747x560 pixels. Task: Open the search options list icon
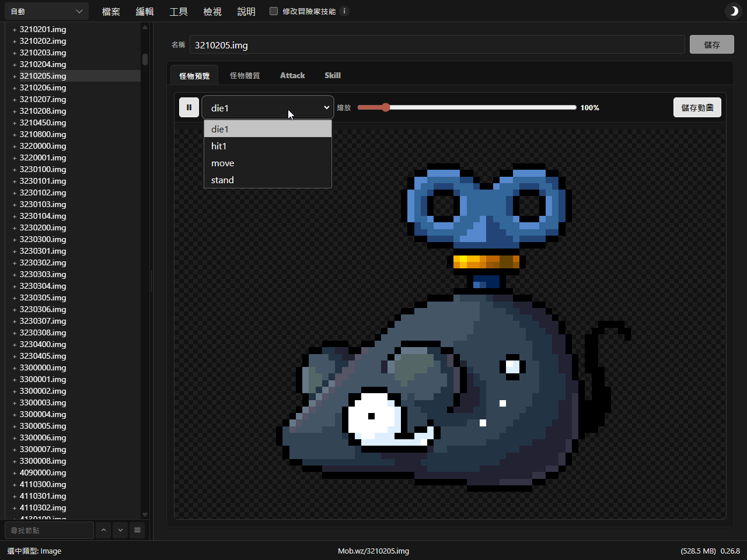point(137,530)
